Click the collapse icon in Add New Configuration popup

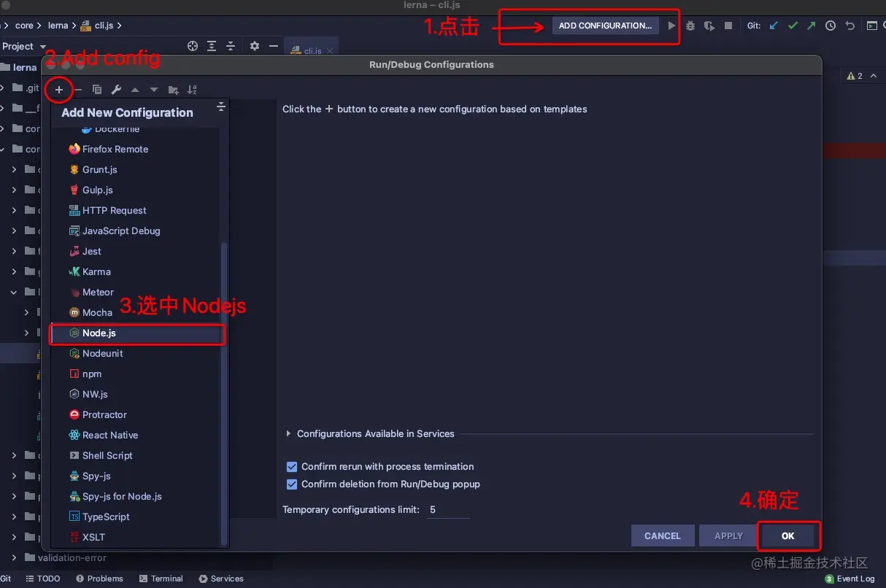point(221,107)
